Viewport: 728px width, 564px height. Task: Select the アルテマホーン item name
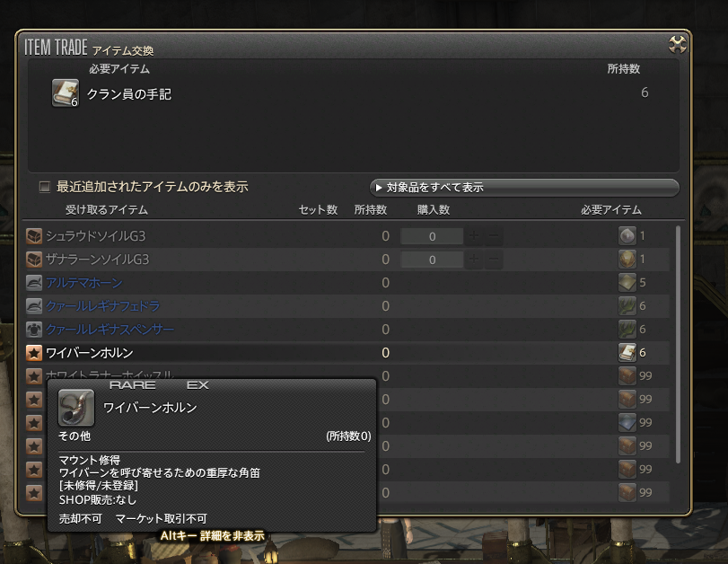pyautogui.click(x=84, y=283)
